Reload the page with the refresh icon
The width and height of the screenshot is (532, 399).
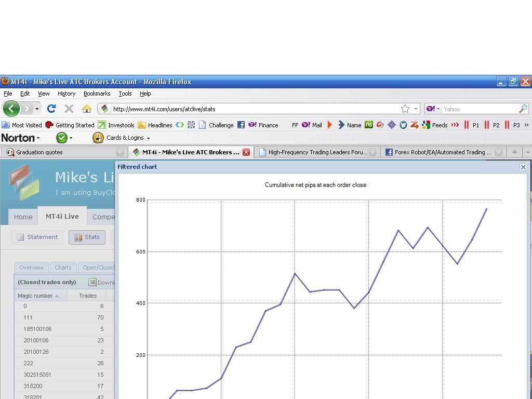51,109
